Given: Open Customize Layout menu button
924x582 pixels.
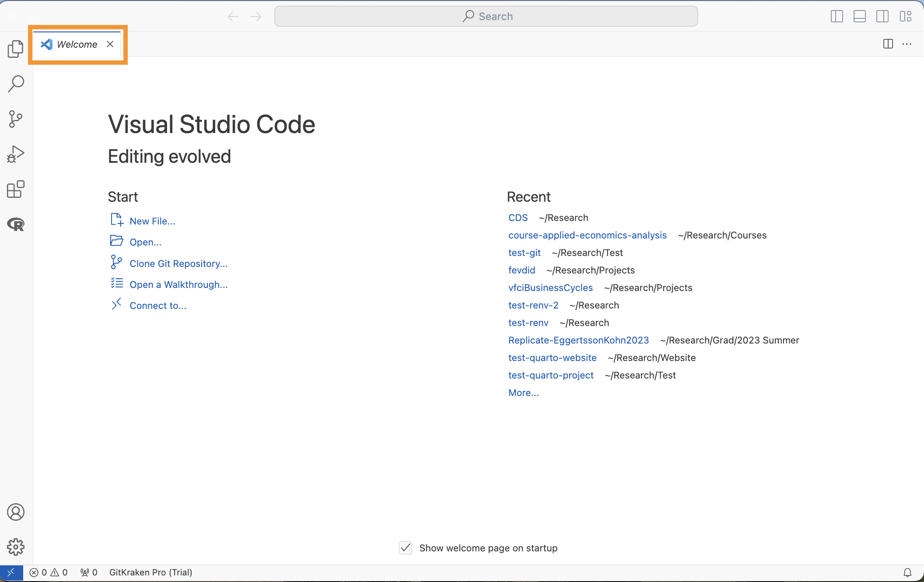Looking at the screenshot, I should 906,17.
